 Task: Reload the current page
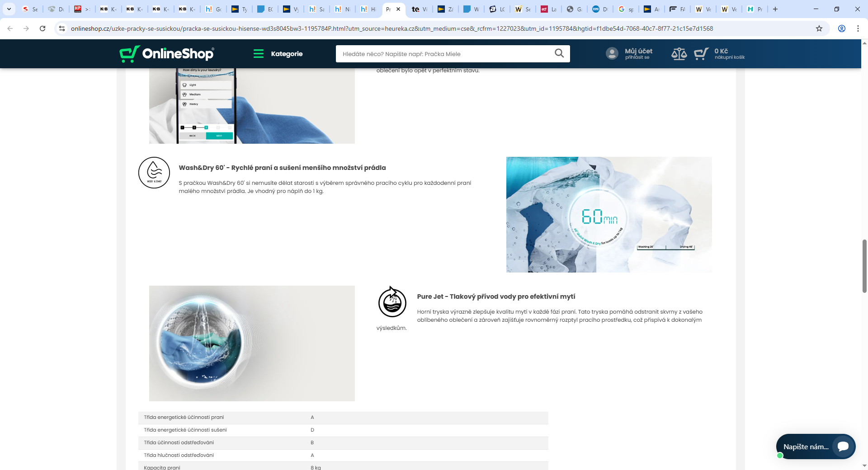(x=42, y=28)
